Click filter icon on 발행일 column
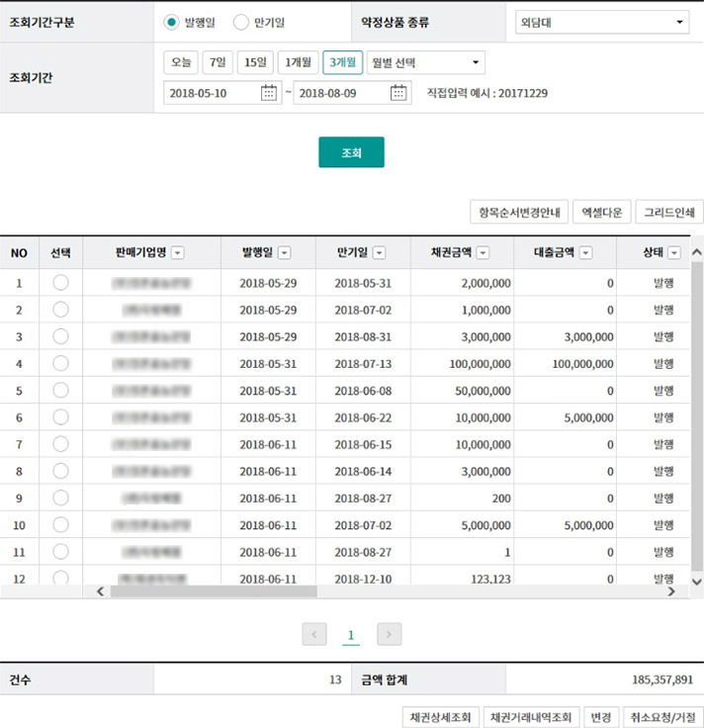The image size is (704, 728). pos(285,253)
